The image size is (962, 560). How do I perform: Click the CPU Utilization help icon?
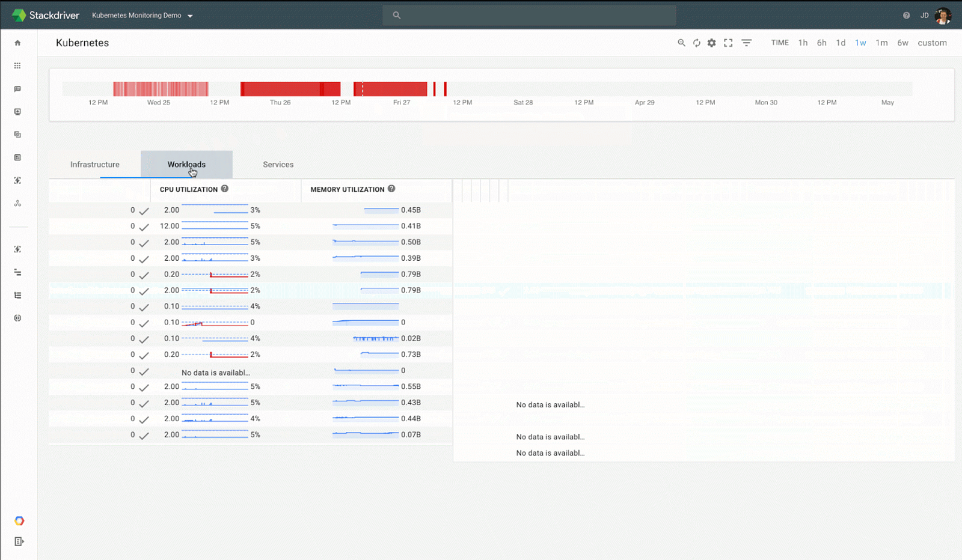(x=225, y=189)
